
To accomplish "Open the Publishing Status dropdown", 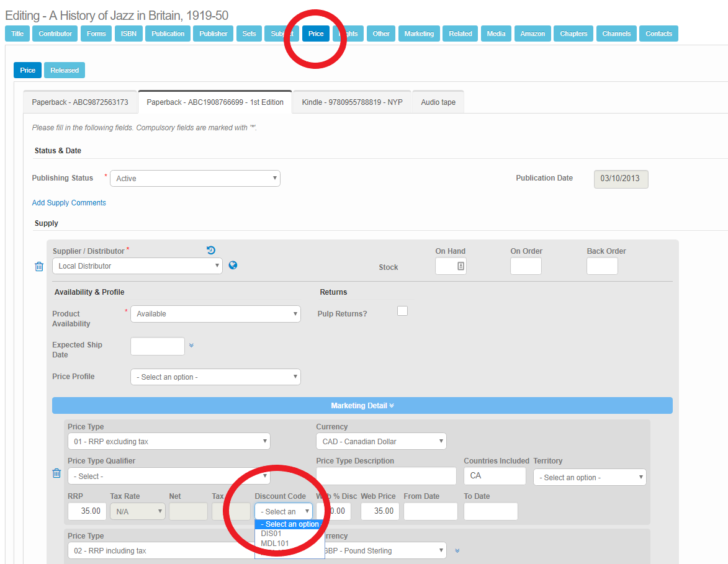I will pos(195,179).
